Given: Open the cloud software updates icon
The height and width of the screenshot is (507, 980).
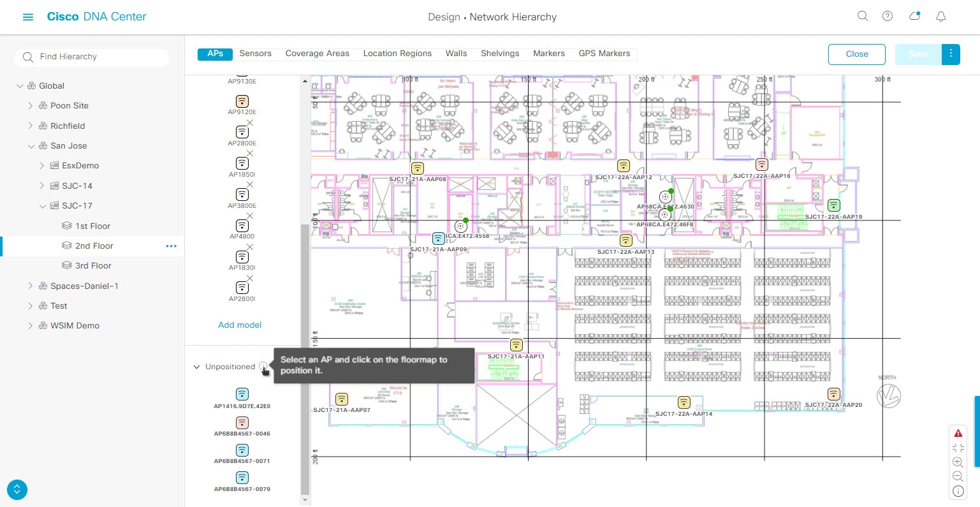Looking at the screenshot, I should (915, 17).
